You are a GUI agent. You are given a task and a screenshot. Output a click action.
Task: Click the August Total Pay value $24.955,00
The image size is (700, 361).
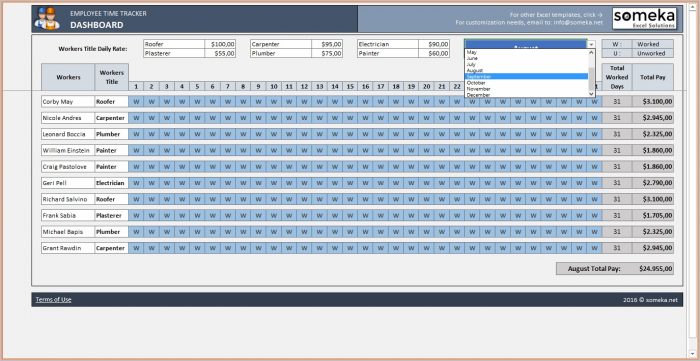[x=654, y=269]
